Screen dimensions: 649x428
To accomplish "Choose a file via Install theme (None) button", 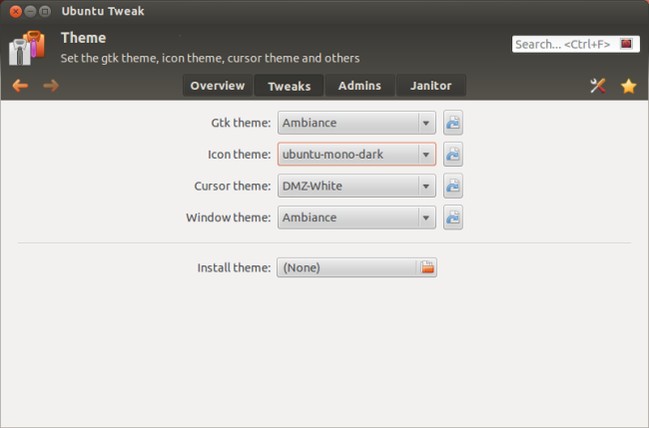I will [356, 267].
